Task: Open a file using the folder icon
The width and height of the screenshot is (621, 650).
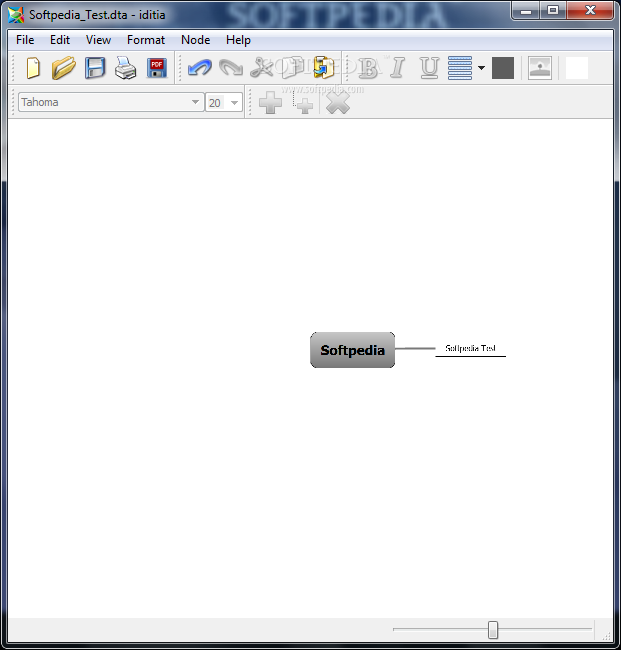Action: tap(64, 68)
